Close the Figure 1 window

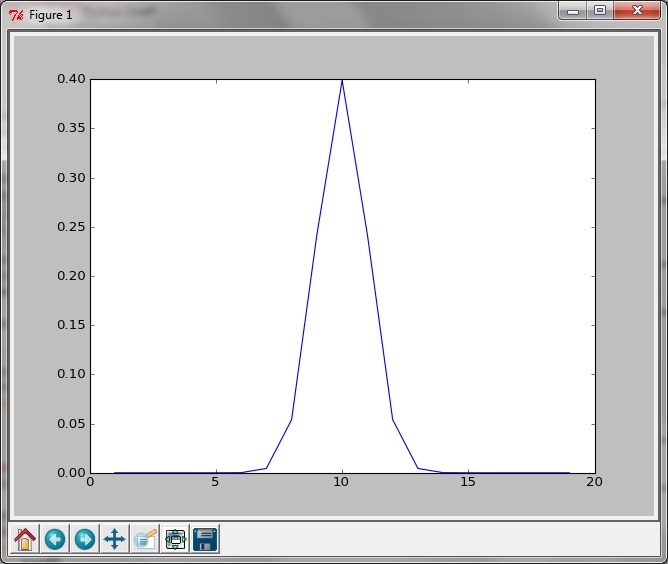click(x=637, y=11)
